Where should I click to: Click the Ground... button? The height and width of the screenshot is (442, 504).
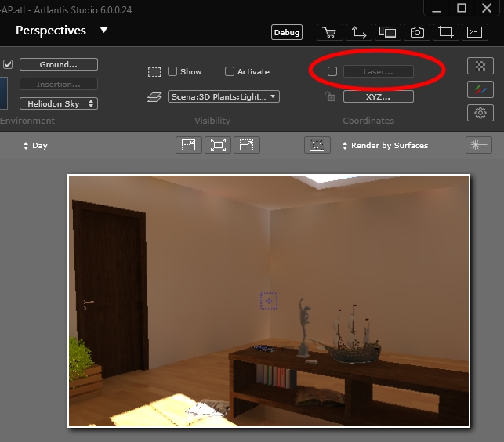59,64
